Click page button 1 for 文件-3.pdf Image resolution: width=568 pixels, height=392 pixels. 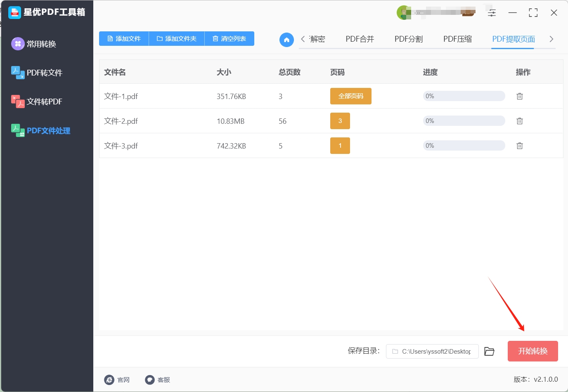(x=340, y=146)
